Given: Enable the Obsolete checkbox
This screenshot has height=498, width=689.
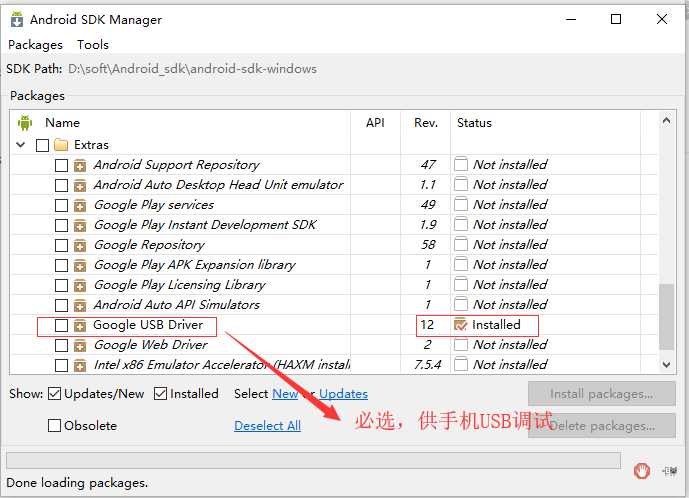Looking at the screenshot, I should click(54, 425).
